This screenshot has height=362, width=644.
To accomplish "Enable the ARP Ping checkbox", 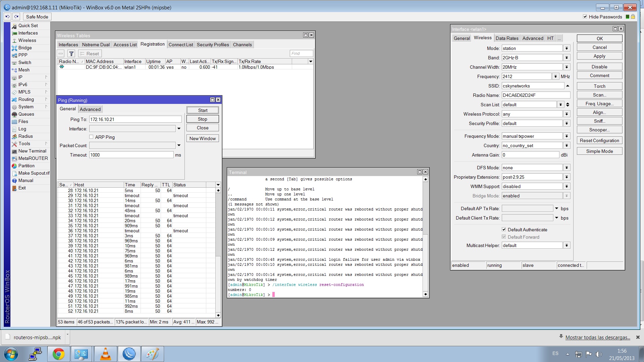I will [x=91, y=137].
